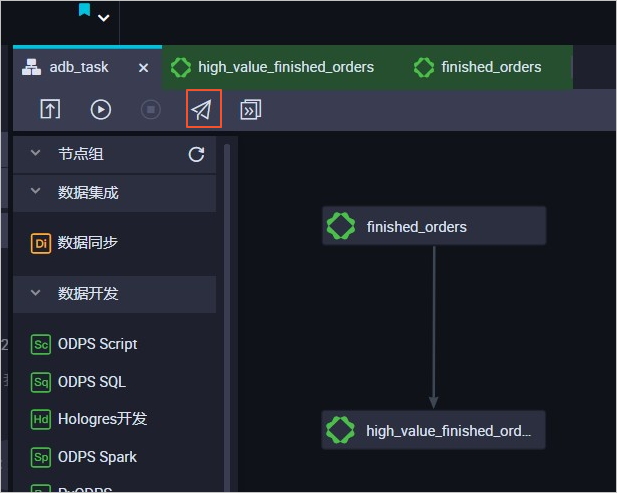Viewport: 617px width, 493px height.
Task: Open the dropdown arrow beside the bookmark
Action: (103, 18)
